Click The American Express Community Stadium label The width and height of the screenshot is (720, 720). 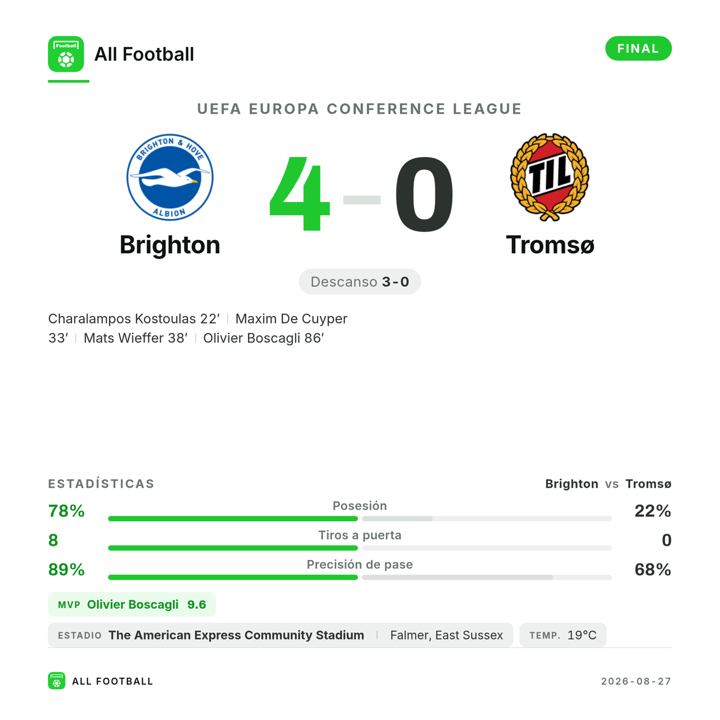236,635
